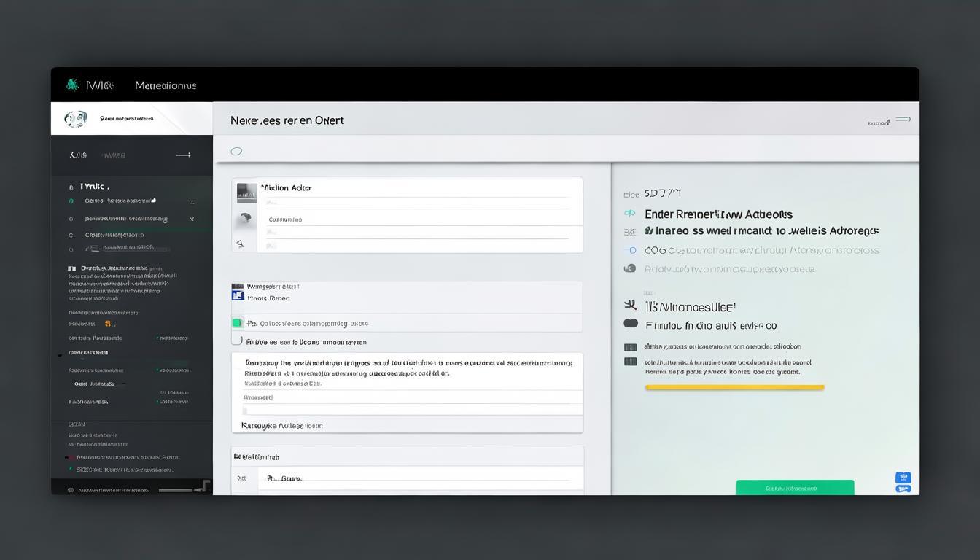Screen dimensions: 980x560
Task: Click the dark cloud icon next to Fmrutou
Action: [631, 324]
